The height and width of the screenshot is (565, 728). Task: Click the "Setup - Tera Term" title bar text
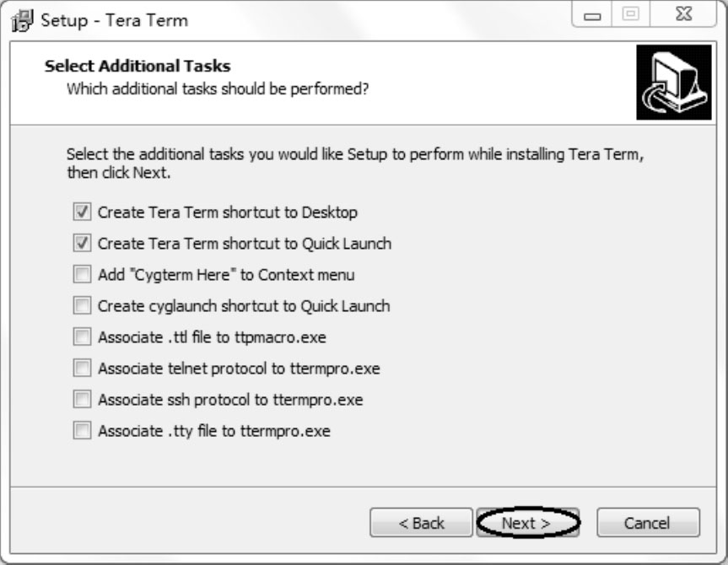[115, 20]
